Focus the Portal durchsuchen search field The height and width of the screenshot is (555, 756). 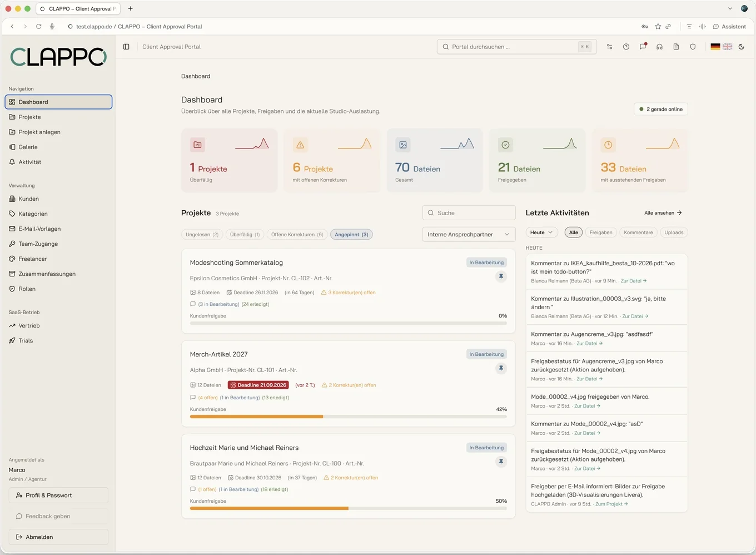pyautogui.click(x=516, y=47)
